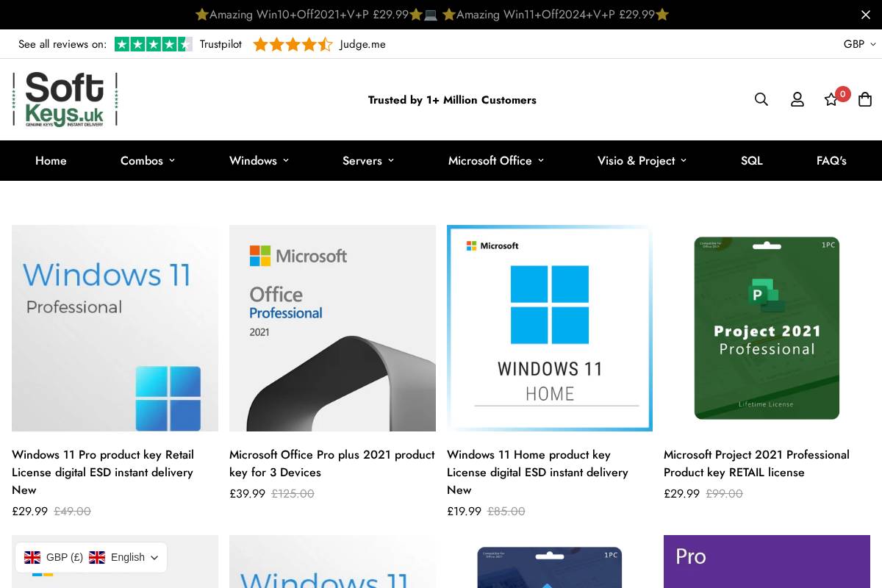Open the search magnifier icon
The width and height of the screenshot is (882, 588).
point(761,99)
